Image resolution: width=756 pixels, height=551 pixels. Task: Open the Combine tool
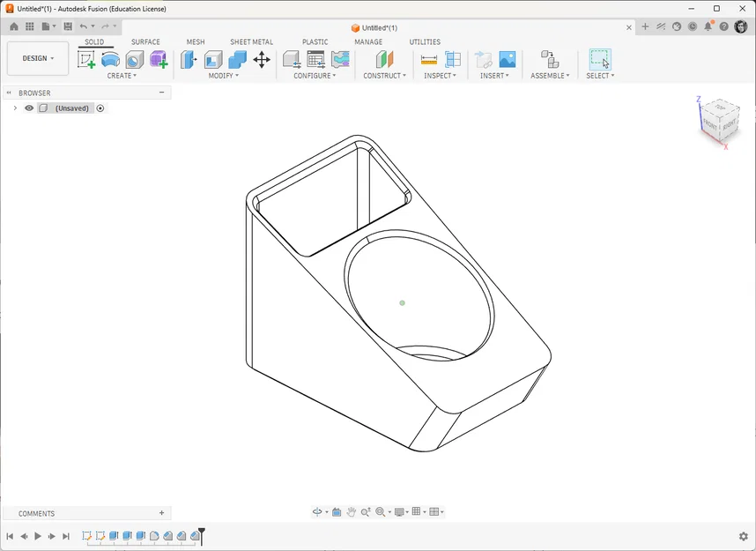(237, 60)
